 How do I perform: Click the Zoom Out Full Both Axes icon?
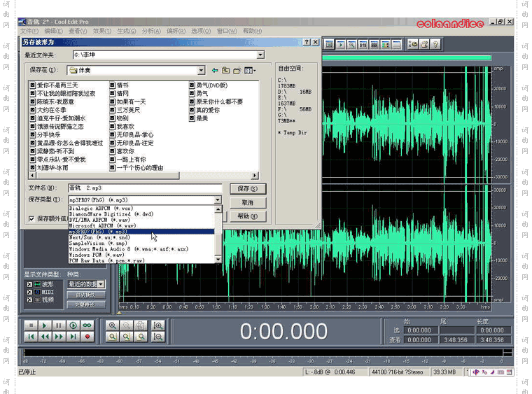pyautogui.click(x=141, y=325)
